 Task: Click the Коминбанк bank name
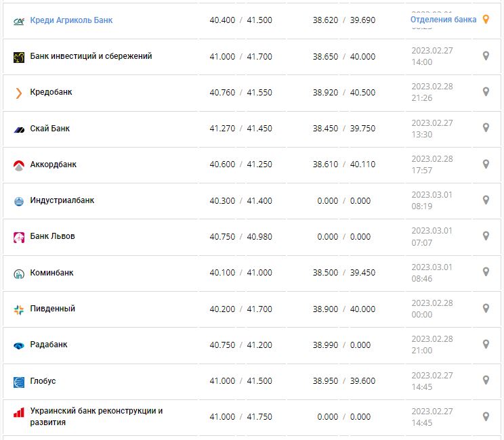click(52, 273)
